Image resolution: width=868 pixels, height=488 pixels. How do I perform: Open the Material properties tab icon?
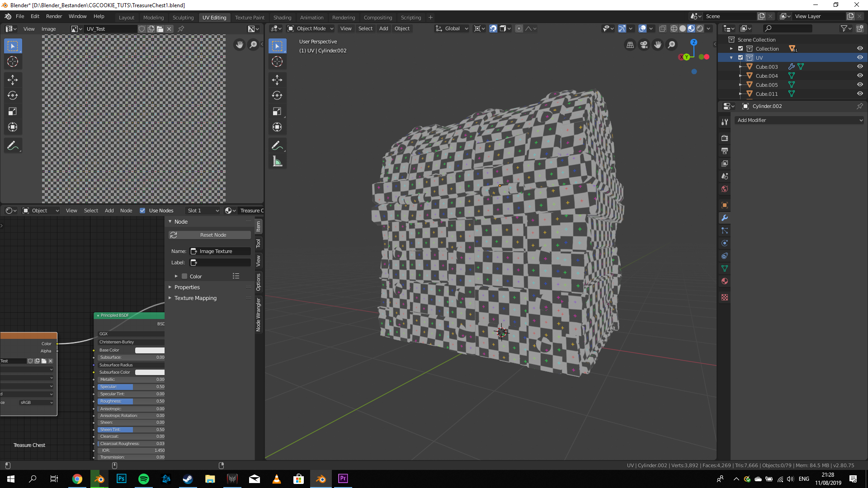(725, 281)
